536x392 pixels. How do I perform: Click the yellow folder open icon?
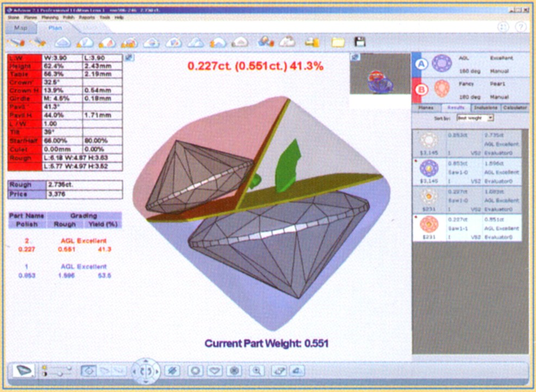[338, 42]
